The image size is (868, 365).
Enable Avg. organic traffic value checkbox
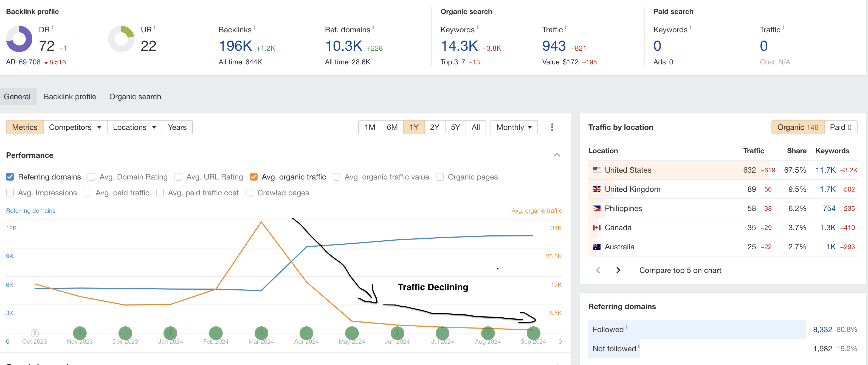[337, 177]
